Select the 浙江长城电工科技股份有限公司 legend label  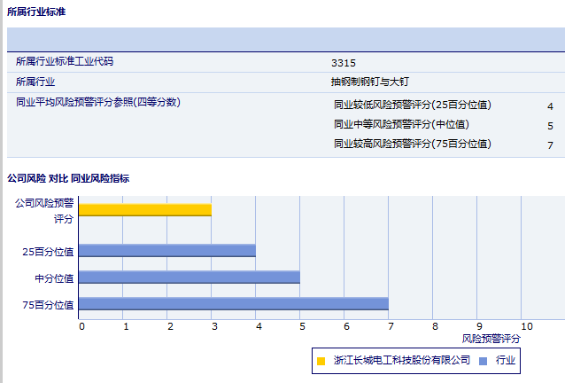pos(401,361)
